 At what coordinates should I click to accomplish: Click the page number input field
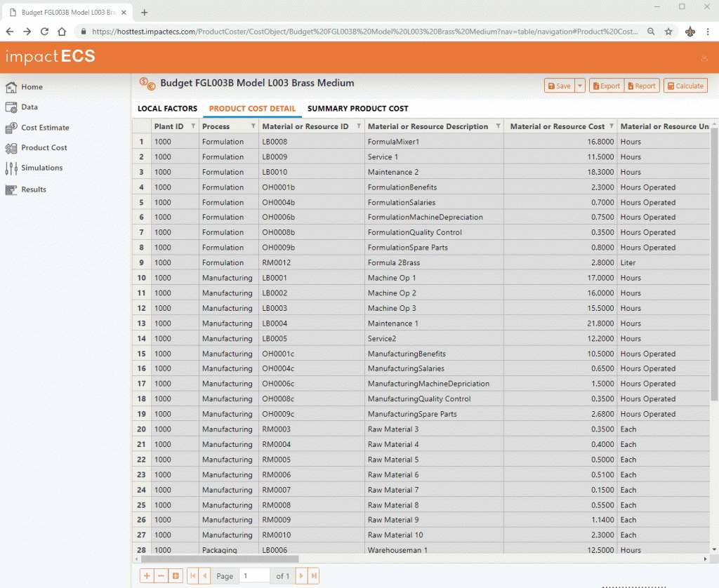254,575
